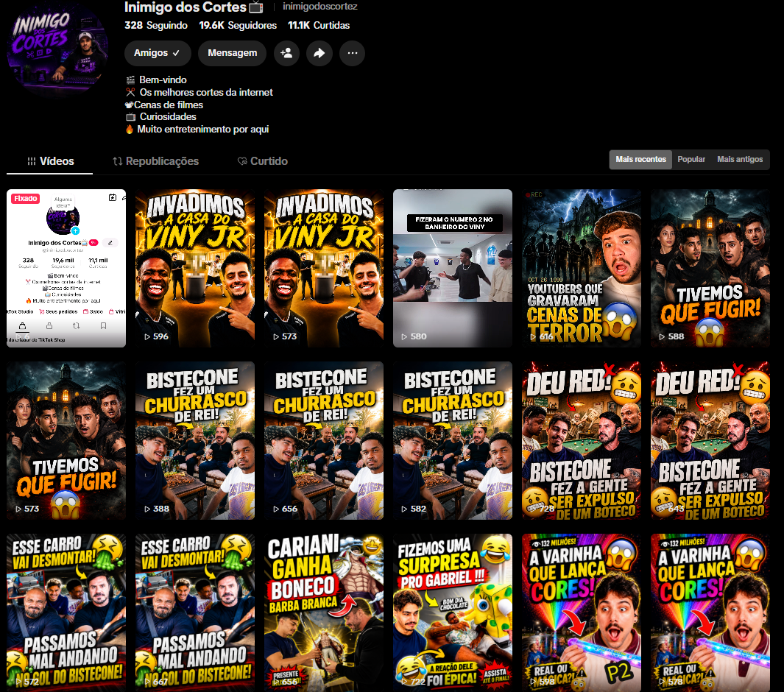Open the 19.6K Seguidores list

pyautogui.click(x=238, y=25)
